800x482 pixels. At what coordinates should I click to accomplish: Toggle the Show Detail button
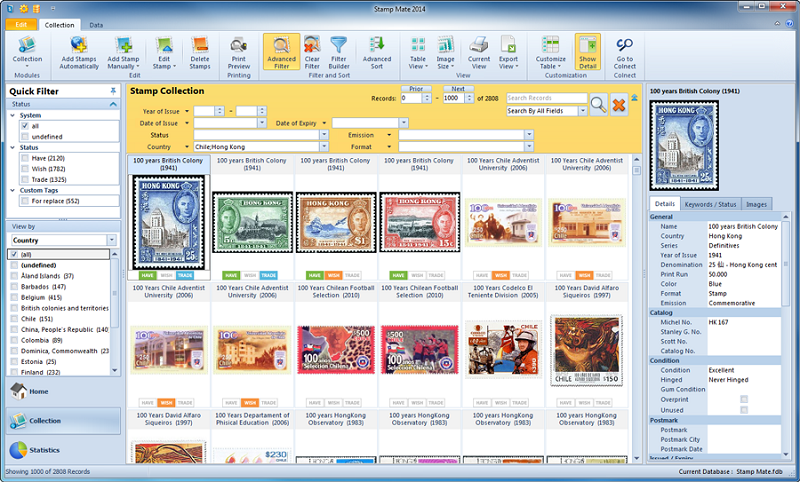[x=588, y=52]
